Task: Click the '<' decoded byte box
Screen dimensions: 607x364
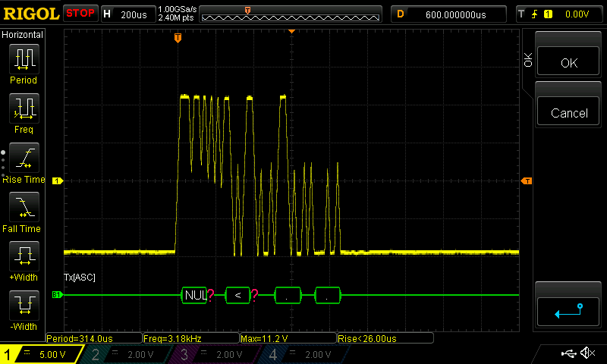Action: click(x=237, y=295)
